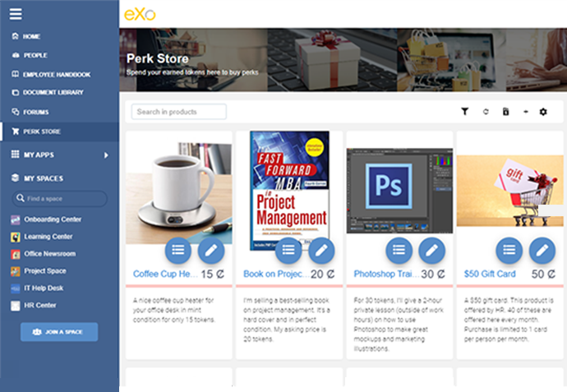
Task: Click 'Spend your earned tokens' banner text
Action: 192,72
